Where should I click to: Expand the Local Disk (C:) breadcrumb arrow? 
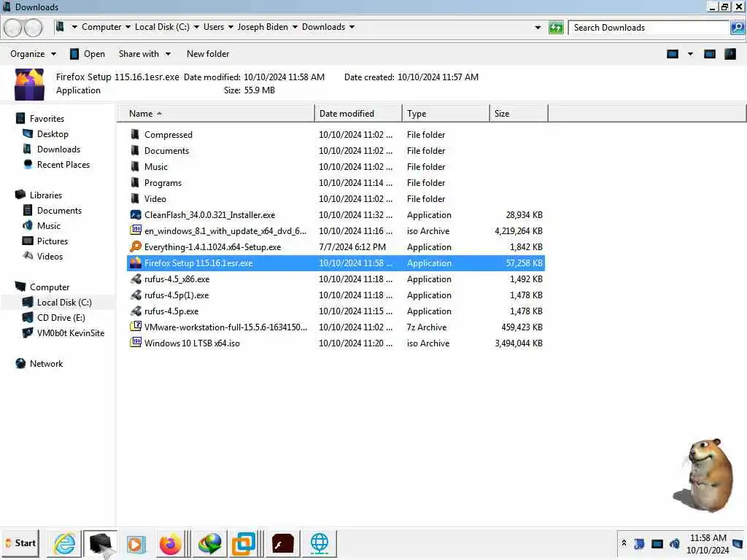[x=196, y=27]
